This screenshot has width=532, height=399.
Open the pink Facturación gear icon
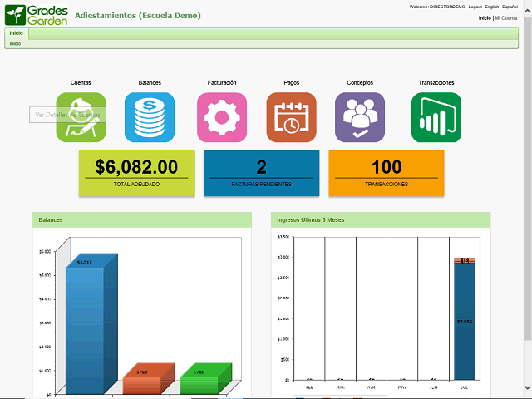click(x=222, y=117)
